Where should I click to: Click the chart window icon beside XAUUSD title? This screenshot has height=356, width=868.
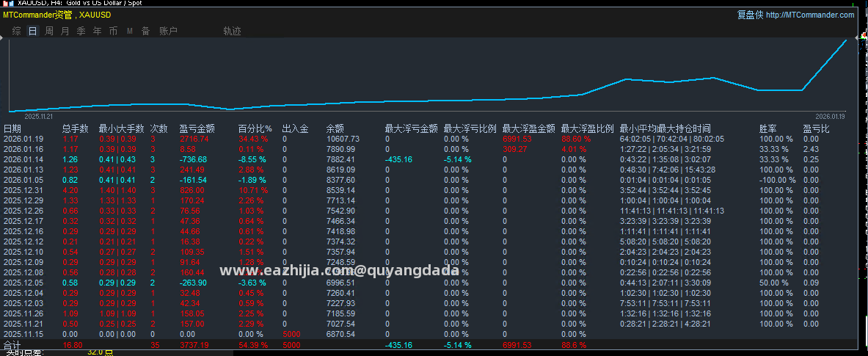(x=7, y=3)
